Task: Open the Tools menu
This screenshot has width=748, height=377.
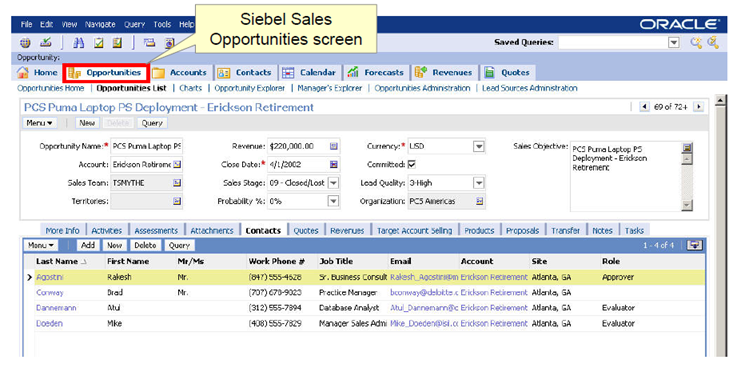Action: 162,24
